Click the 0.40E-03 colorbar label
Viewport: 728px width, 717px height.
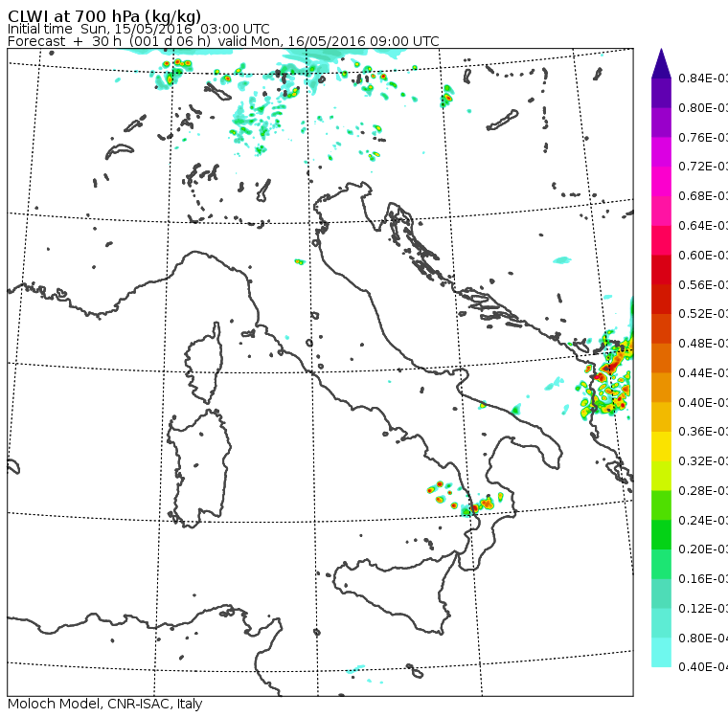click(702, 402)
